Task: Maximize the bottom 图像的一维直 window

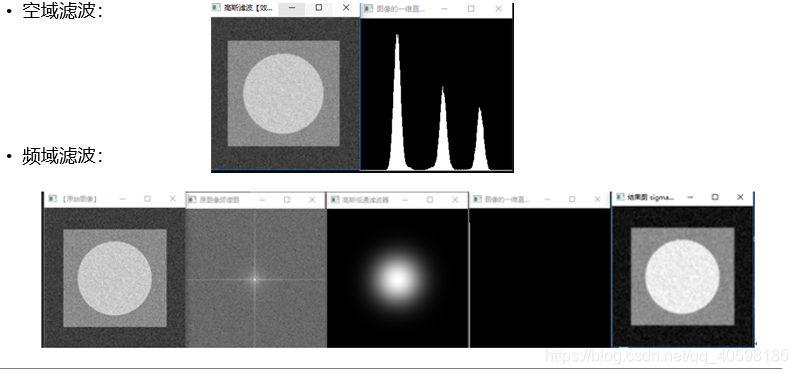Action: click(573, 199)
